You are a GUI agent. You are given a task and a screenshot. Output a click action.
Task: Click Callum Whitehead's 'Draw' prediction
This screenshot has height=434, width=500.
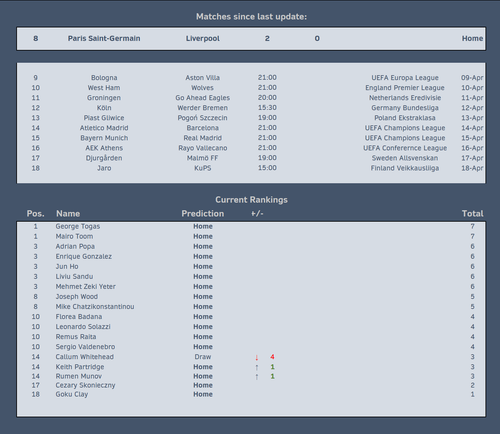[203, 356]
